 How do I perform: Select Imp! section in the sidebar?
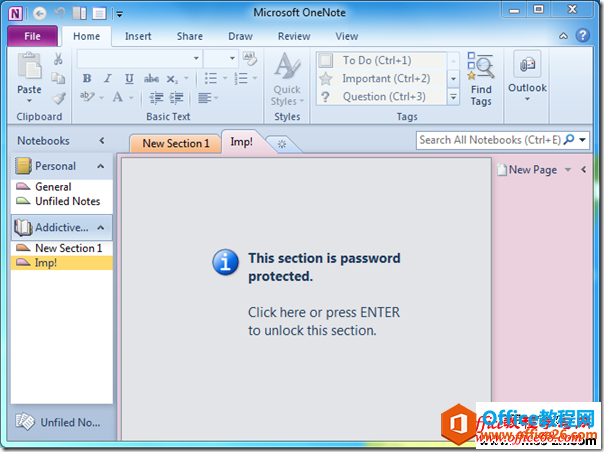[62, 263]
